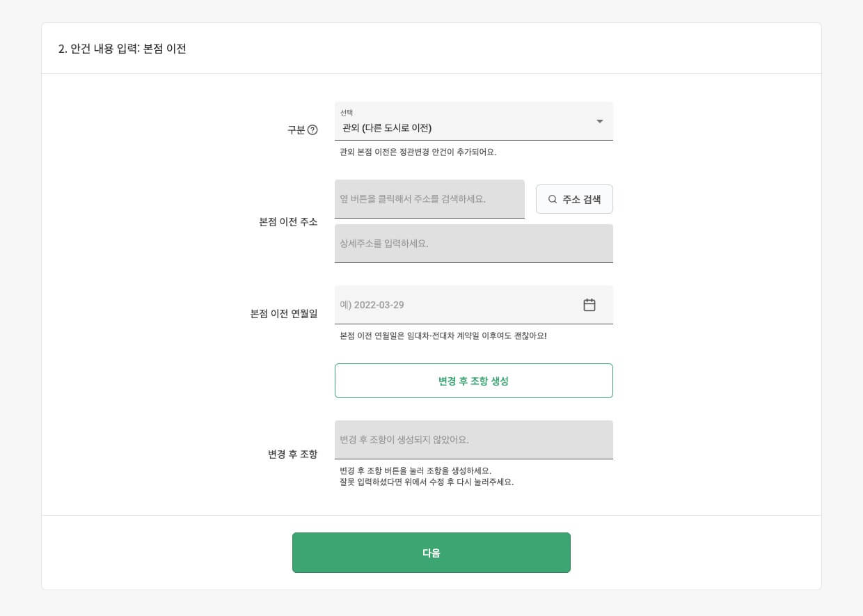Screen dimensions: 863x616
Task: Click the 2. 안건 내용 입력 header
Action: click(122, 49)
